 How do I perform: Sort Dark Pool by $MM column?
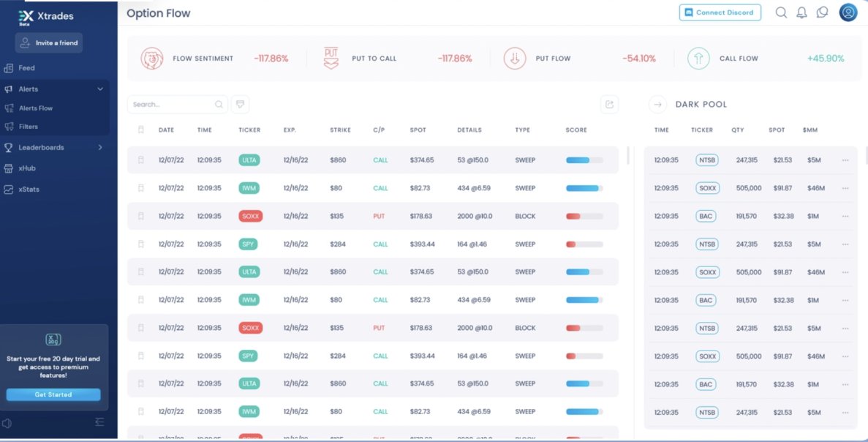click(810, 130)
